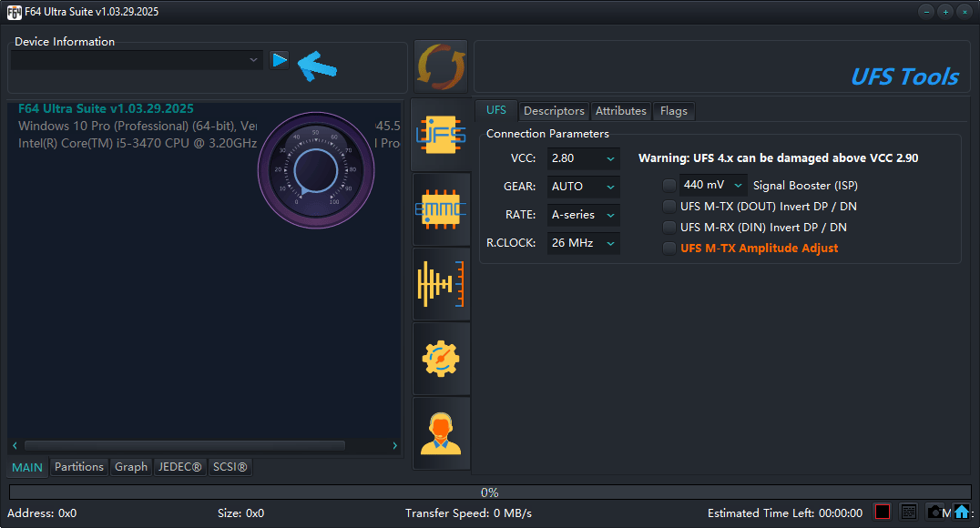
Task: Expand the GEAR selection dropdown
Action: click(x=583, y=187)
